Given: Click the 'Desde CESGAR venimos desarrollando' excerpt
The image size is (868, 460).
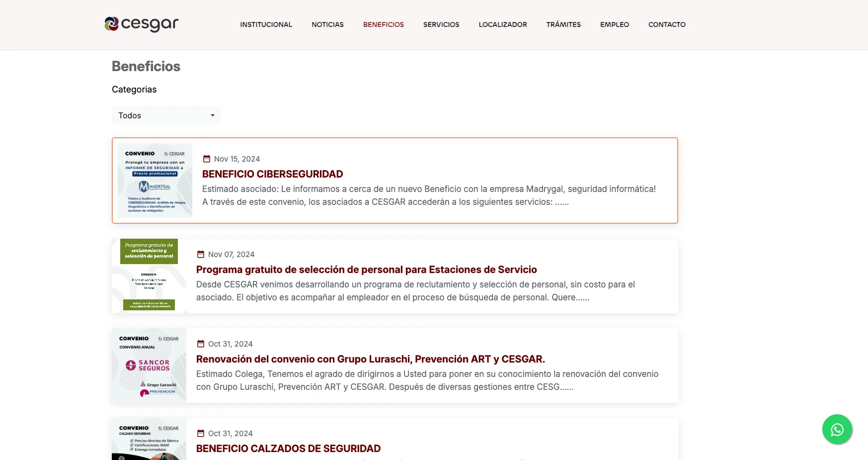Looking at the screenshot, I should 416,291.
